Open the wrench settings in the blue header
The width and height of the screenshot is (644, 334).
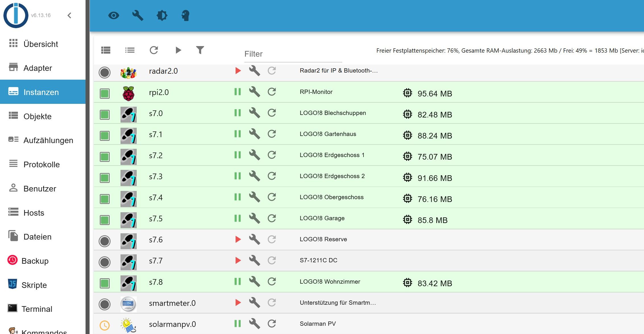[x=138, y=15]
